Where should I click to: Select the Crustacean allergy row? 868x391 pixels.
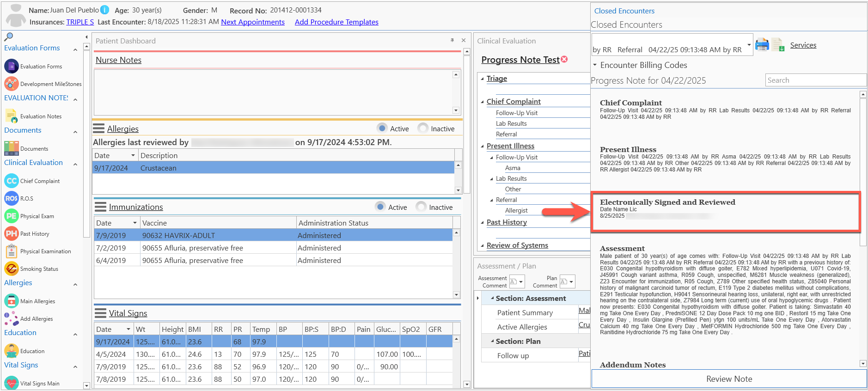coord(273,168)
